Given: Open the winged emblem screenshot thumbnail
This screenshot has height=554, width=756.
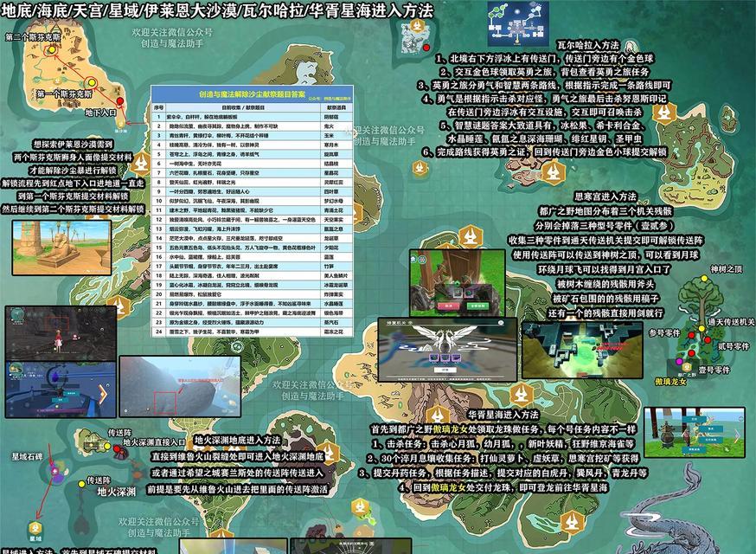Looking at the screenshot, I should (447, 349).
